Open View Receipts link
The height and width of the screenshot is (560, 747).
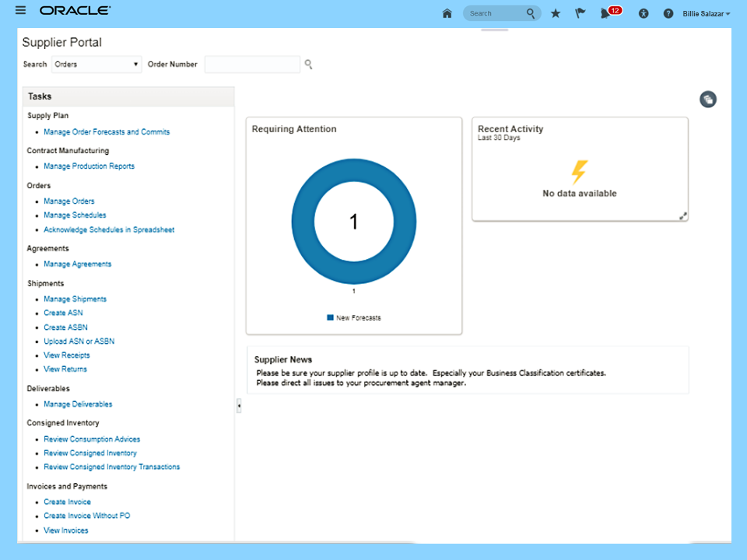pos(67,355)
